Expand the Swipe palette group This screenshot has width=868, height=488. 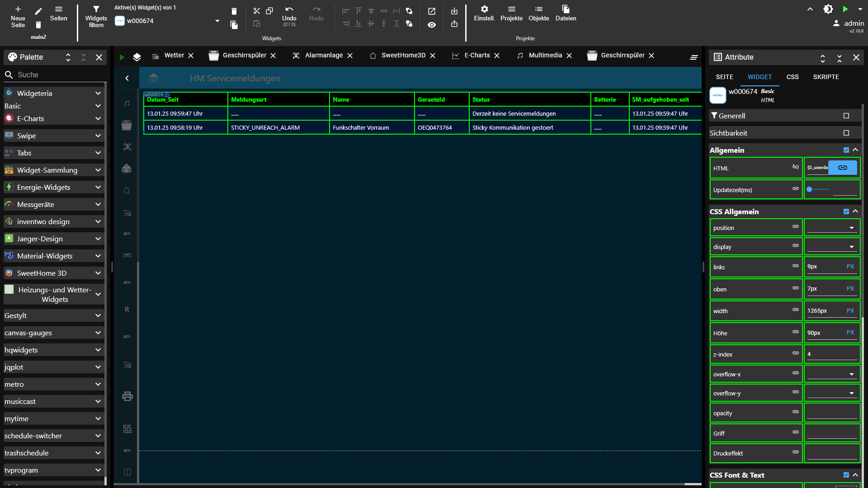point(53,136)
